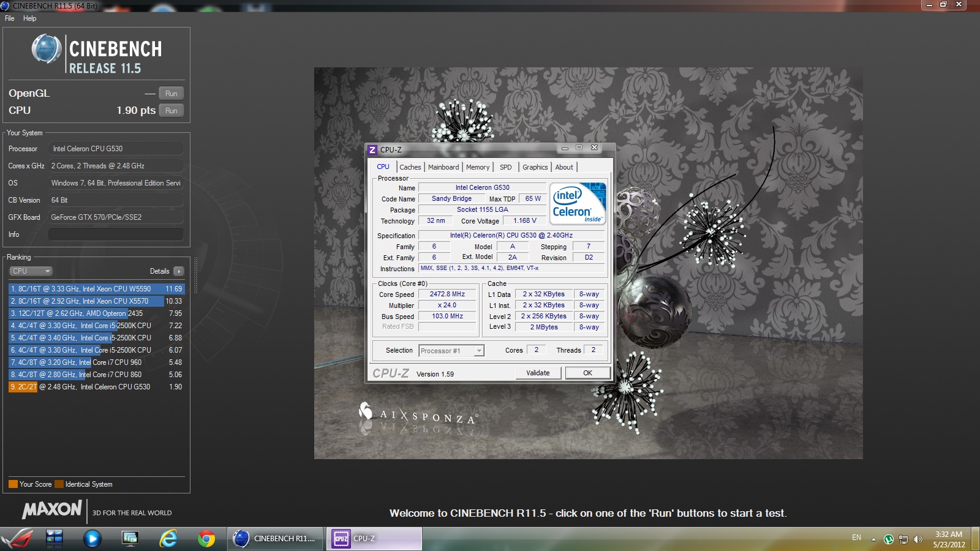Image resolution: width=980 pixels, height=551 pixels.
Task: Open the Processor #1 selection dropdown
Action: click(x=451, y=351)
